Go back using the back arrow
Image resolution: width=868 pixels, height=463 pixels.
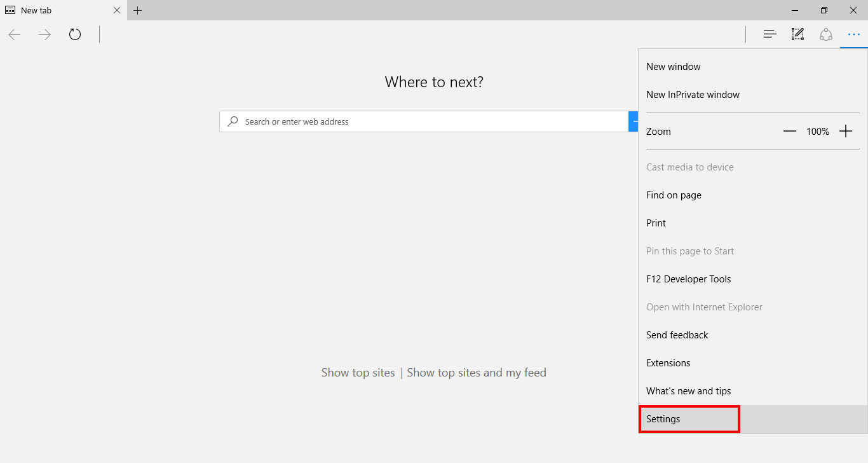pyautogui.click(x=15, y=34)
